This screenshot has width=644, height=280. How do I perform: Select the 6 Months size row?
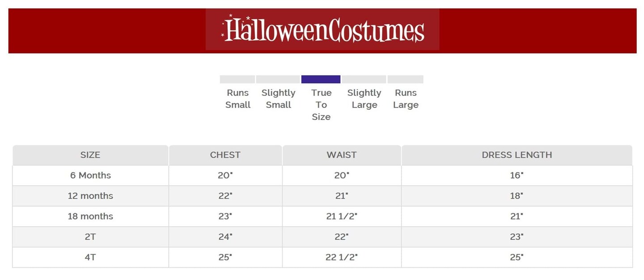(90, 176)
